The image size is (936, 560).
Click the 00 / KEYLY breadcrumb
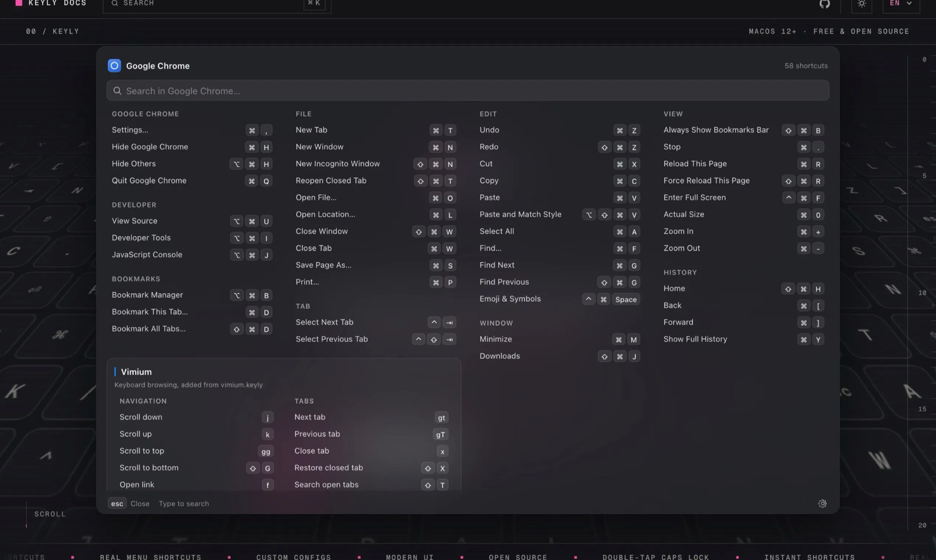52,31
